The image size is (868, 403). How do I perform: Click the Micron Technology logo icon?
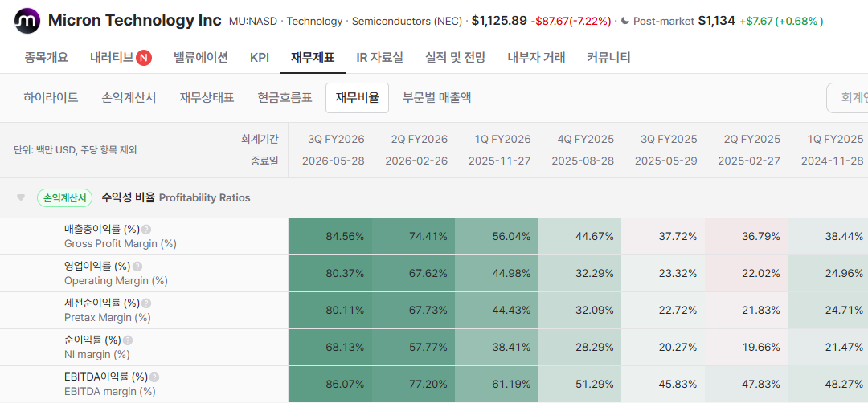point(27,21)
